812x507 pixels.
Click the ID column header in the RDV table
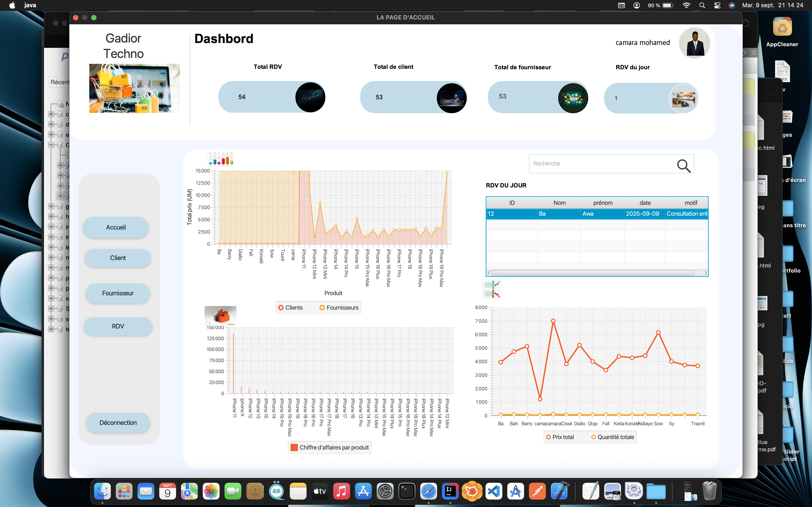[x=512, y=203]
